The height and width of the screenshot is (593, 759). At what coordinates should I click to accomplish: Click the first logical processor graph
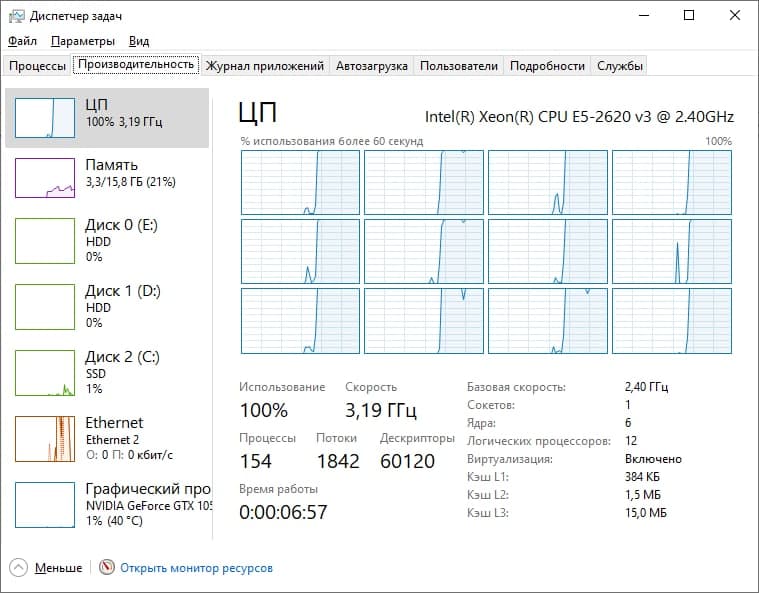pyautogui.click(x=300, y=182)
